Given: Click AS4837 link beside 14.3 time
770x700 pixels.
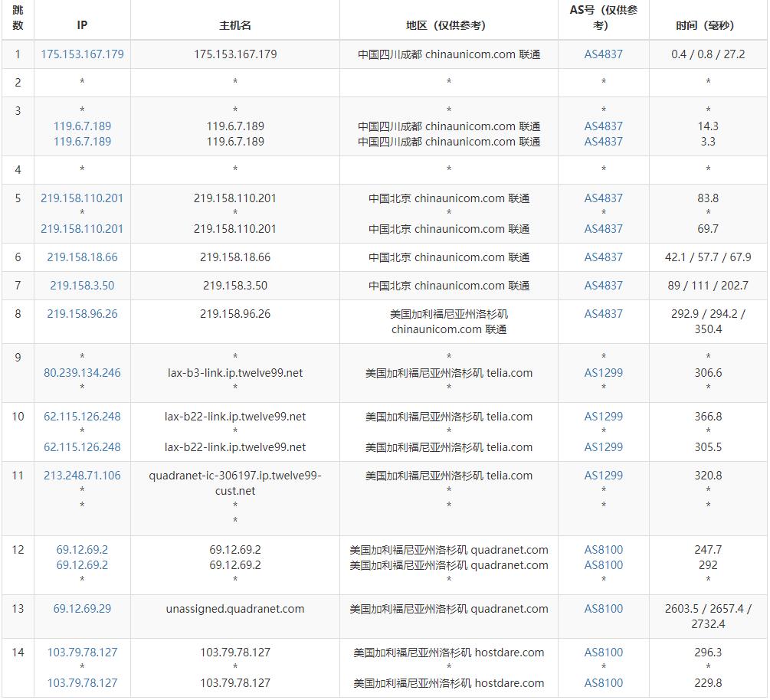Looking at the screenshot, I should coord(603,126).
